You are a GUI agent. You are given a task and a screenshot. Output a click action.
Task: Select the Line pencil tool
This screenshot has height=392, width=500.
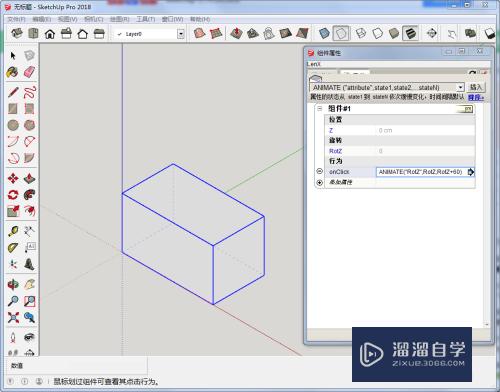(13, 92)
